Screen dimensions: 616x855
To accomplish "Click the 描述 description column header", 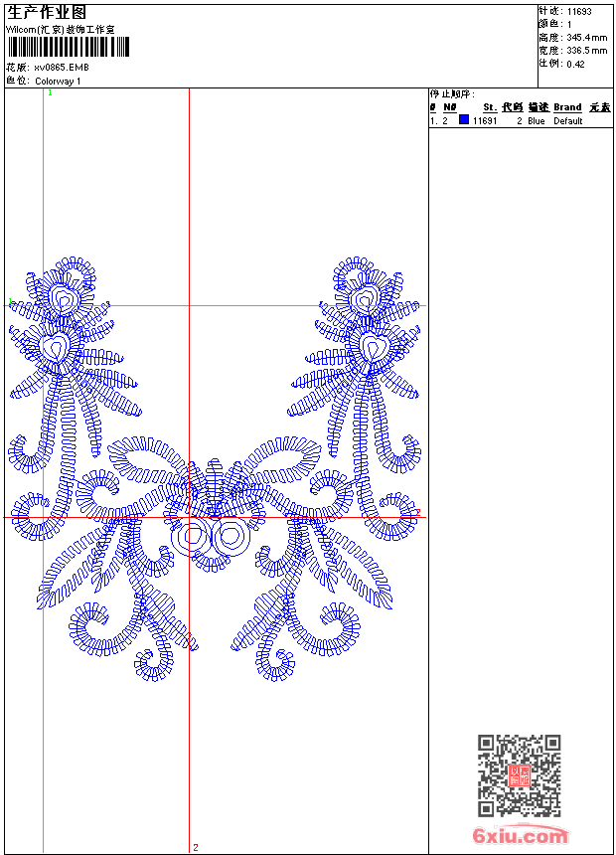I will 538,107.
